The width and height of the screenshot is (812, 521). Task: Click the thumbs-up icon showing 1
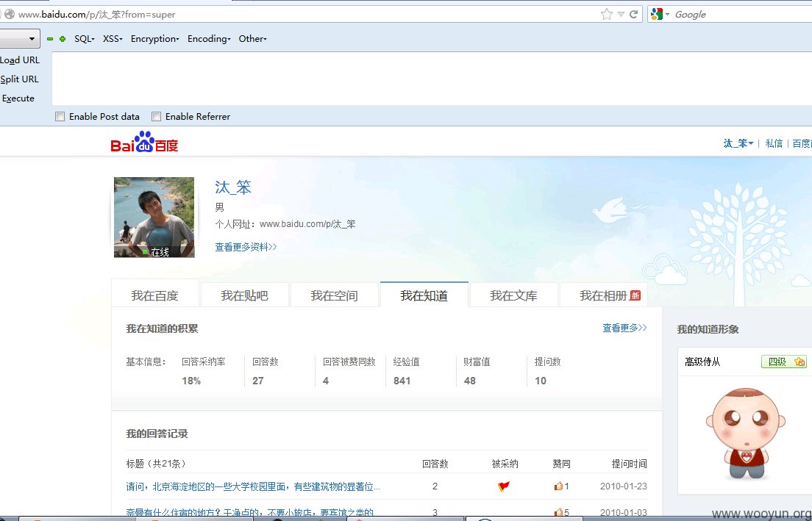558,486
